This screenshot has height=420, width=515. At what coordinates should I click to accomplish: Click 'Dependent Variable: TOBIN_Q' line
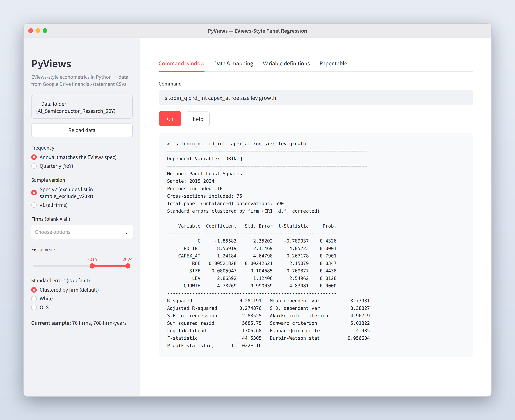tap(205, 159)
